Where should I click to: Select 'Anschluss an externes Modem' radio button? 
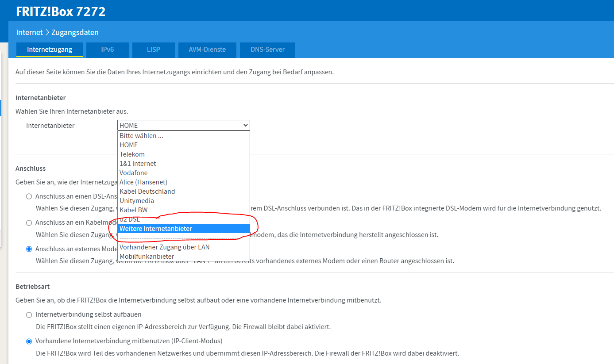(x=29, y=249)
